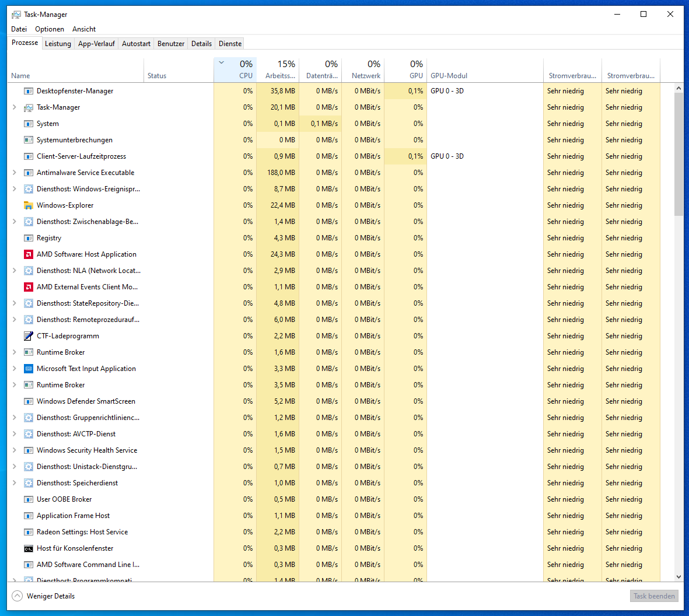Click the Windows-Explorer folder icon
This screenshot has height=616, width=689.
click(28, 205)
